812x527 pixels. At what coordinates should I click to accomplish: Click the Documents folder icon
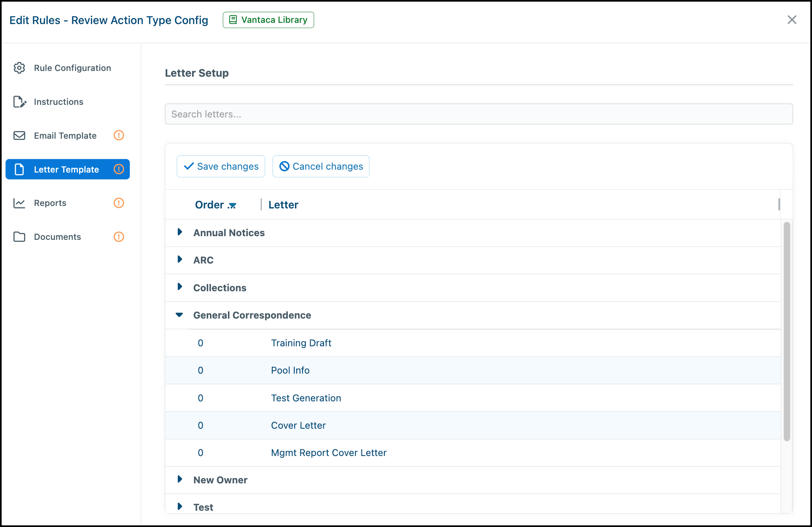pyautogui.click(x=19, y=237)
